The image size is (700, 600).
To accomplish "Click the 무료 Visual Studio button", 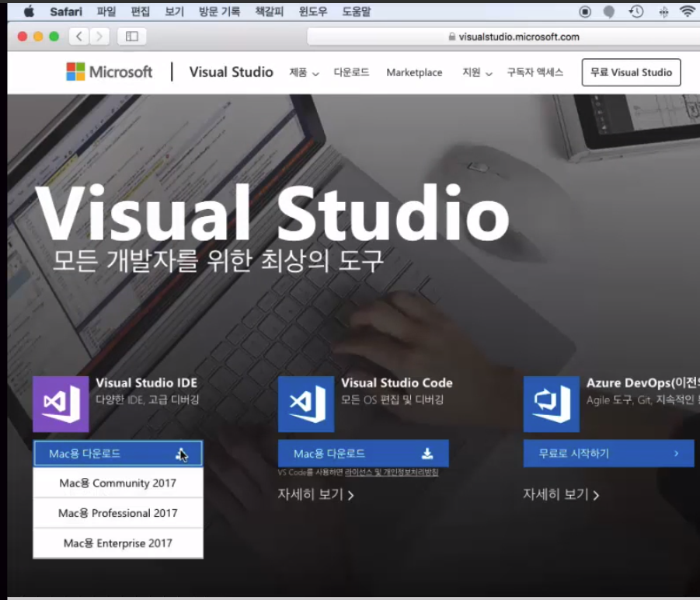I will point(632,72).
